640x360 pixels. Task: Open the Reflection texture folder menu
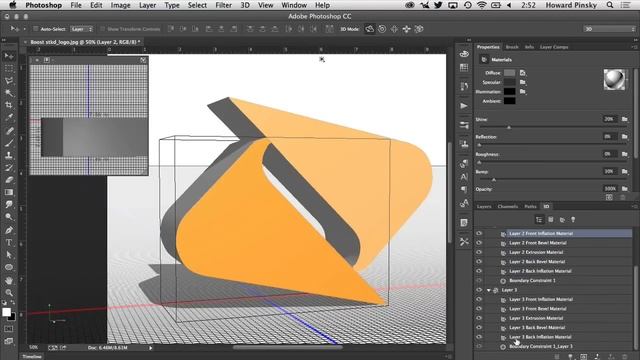pyautogui.click(x=624, y=137)
